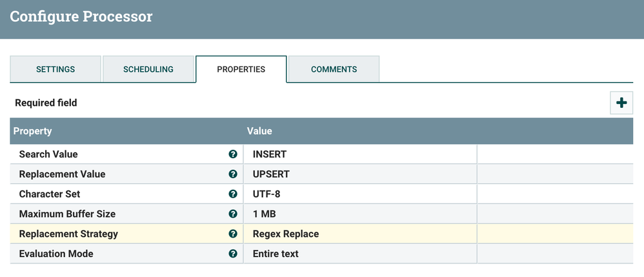Open the Scheduling tab
Viewport: 644px width, 277px height.
tap(148, 69)
